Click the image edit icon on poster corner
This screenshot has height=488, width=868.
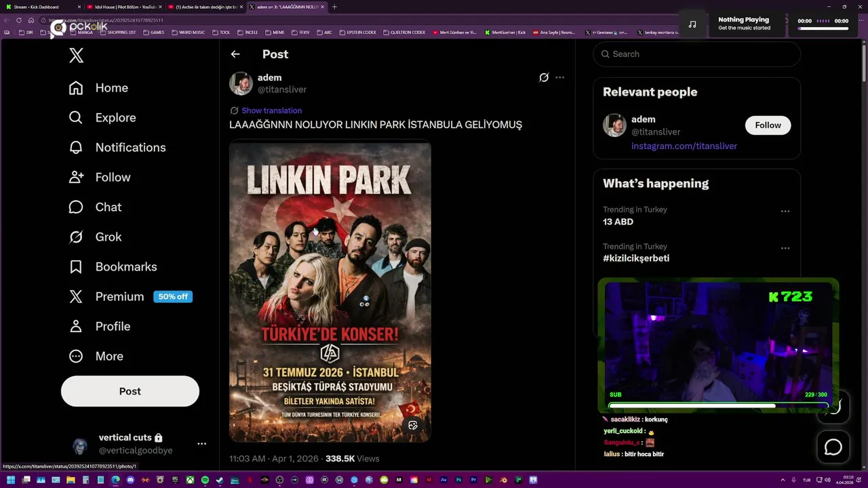[x=412, y=426]
